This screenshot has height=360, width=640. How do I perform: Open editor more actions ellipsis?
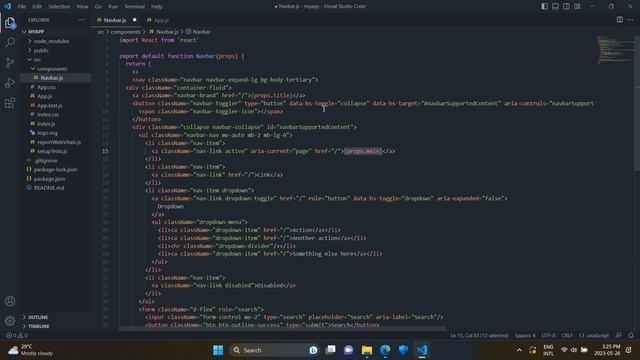click(x=631, y=20)
